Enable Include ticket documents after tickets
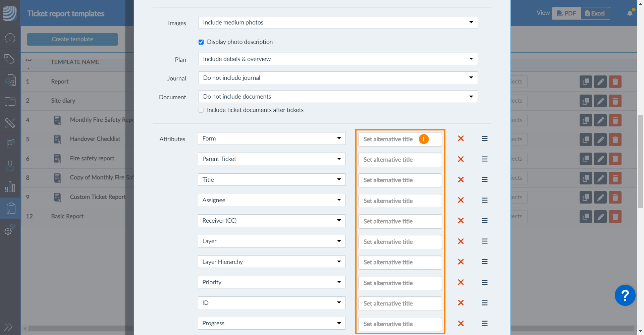The width and height of the screenshot is (644, 335). 201,110
